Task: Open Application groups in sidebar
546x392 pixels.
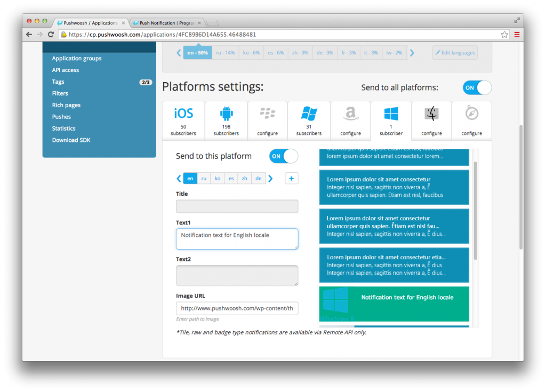Action: click(77, 58)
